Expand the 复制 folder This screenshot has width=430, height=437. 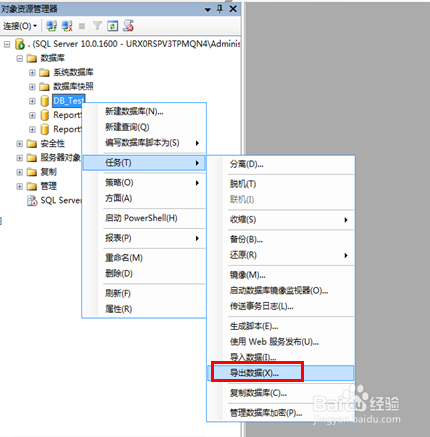[20, 172]
